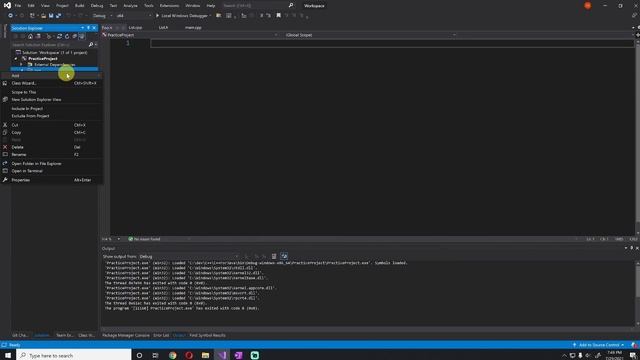Open the PracticeProject navigation dropdown
The width and height of the screenshot is (640, 360).
(190, 35)
